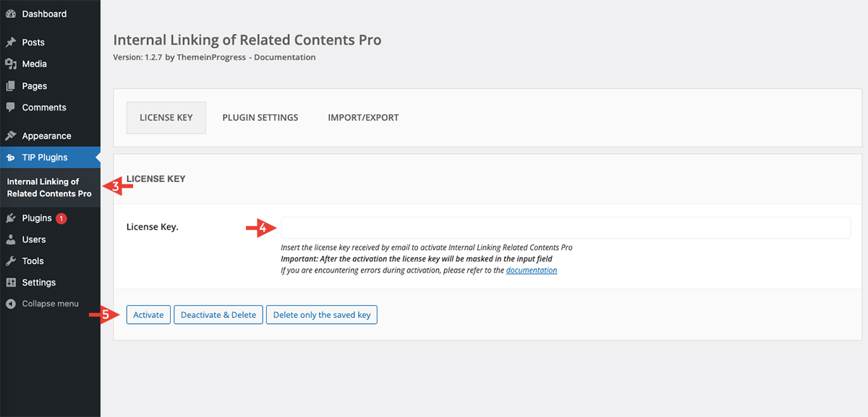Focus the License Key input field
The height and width of the screenshot is (417, 868).
pyautogui.click(x=566, y=228)
